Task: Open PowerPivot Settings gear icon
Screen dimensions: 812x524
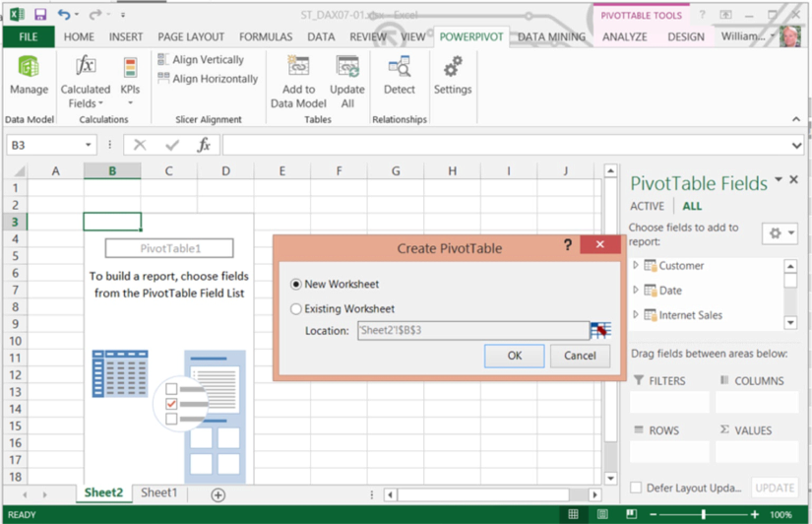Action: (x=453, y=75)
